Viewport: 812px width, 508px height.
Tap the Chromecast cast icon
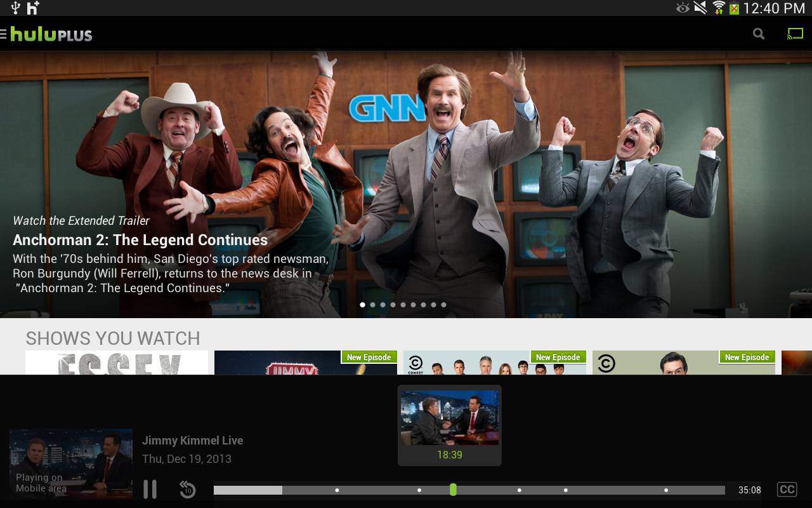click(795, 34)
